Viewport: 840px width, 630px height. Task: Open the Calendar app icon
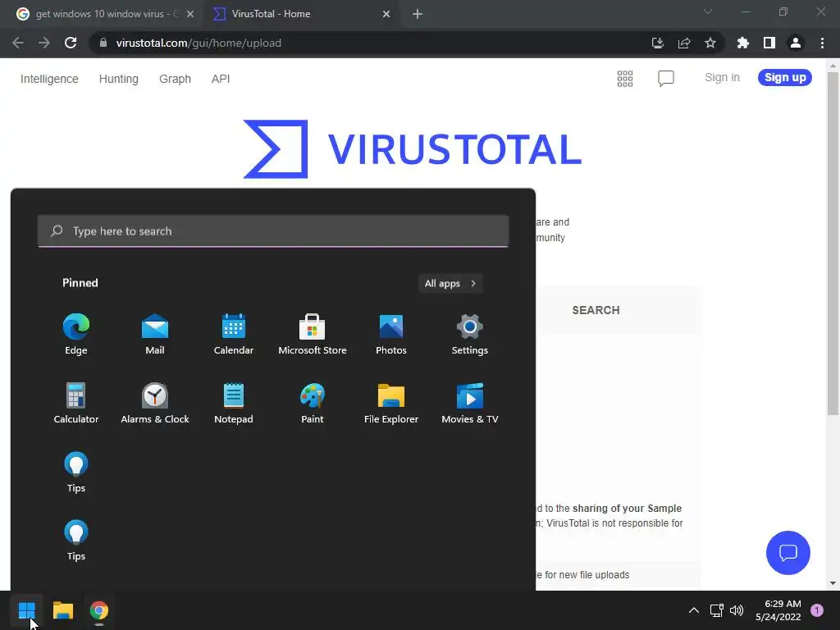tap(234, 335)
